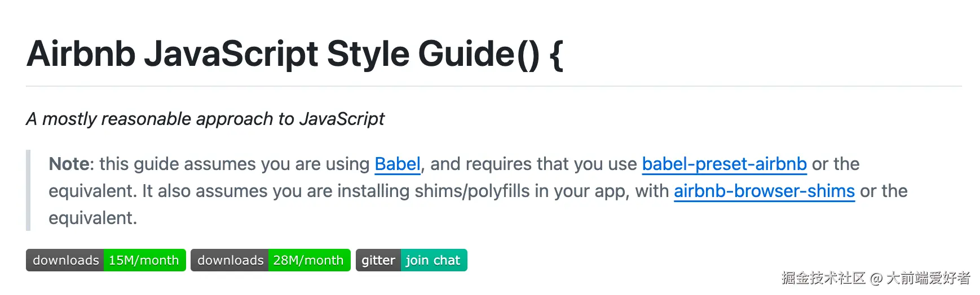Click the 掘金技术社区 watermark text
This screenshot has height=295, width=980.
tap(823, 278)
